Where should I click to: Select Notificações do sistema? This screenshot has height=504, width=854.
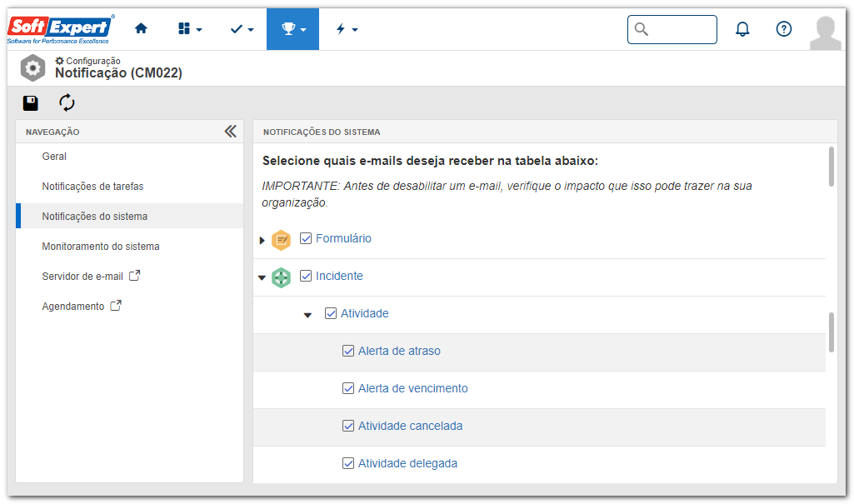(130, 216)
